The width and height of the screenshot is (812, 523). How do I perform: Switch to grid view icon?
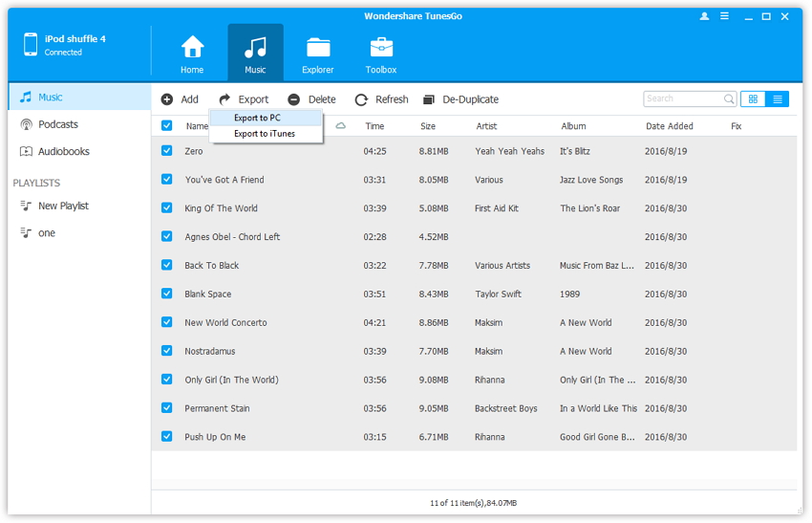tap(753, 98)
